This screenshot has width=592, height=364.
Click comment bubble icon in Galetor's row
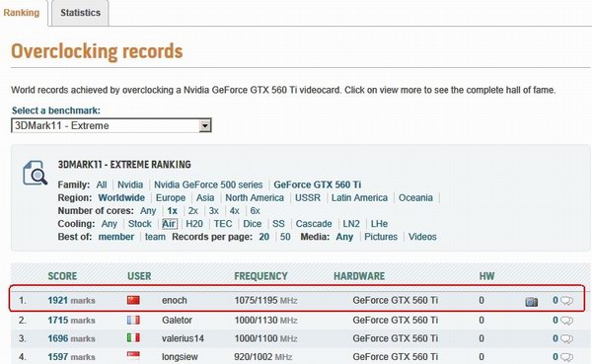566,321
